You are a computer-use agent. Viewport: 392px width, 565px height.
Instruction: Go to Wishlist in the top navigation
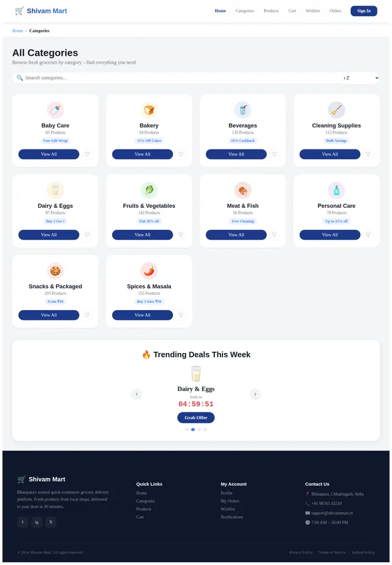[313, 11]
